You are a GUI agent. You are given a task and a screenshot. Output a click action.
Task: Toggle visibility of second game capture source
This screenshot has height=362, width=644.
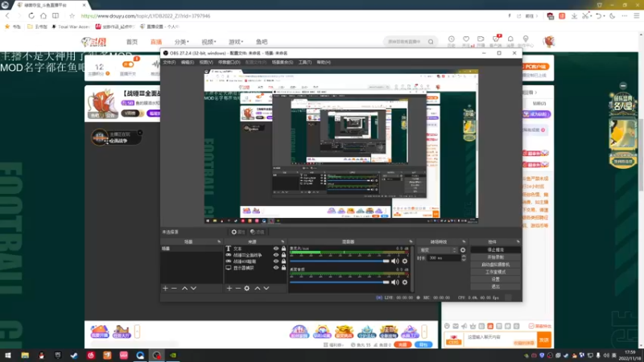(276, 255)
